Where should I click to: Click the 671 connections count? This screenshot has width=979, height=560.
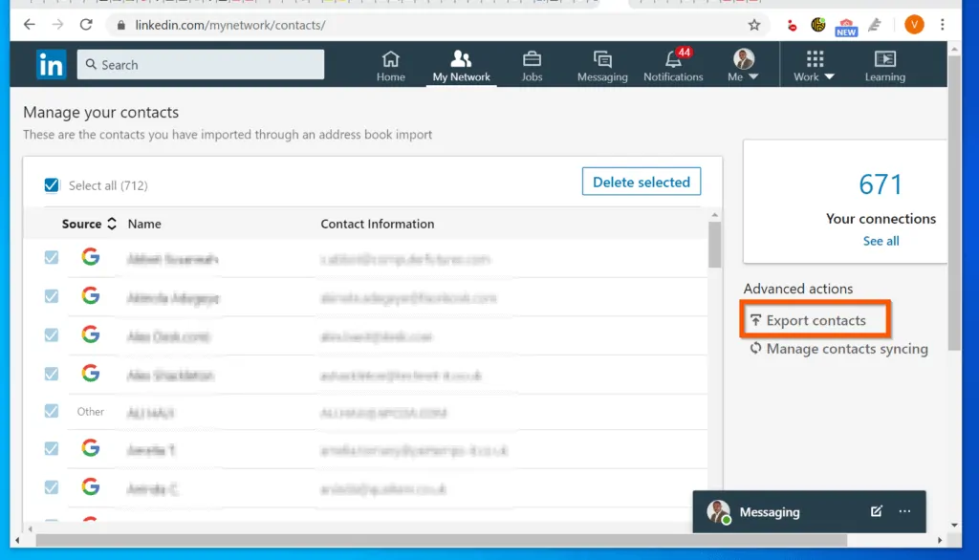click(881, 184)
